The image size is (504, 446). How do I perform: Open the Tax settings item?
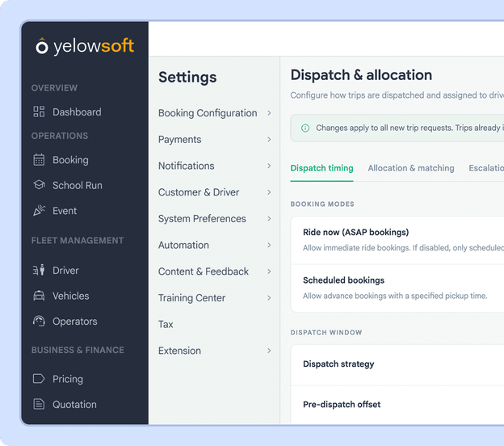coord(166,324)
